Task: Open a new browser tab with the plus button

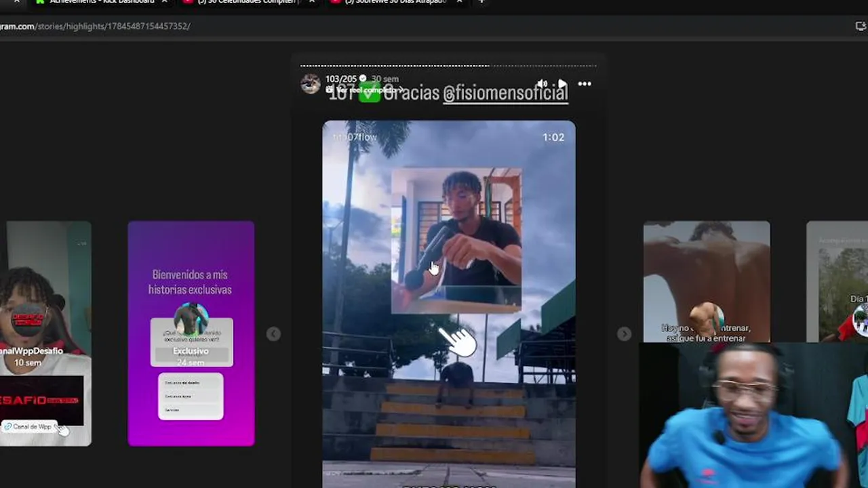Action: point(481,2)
